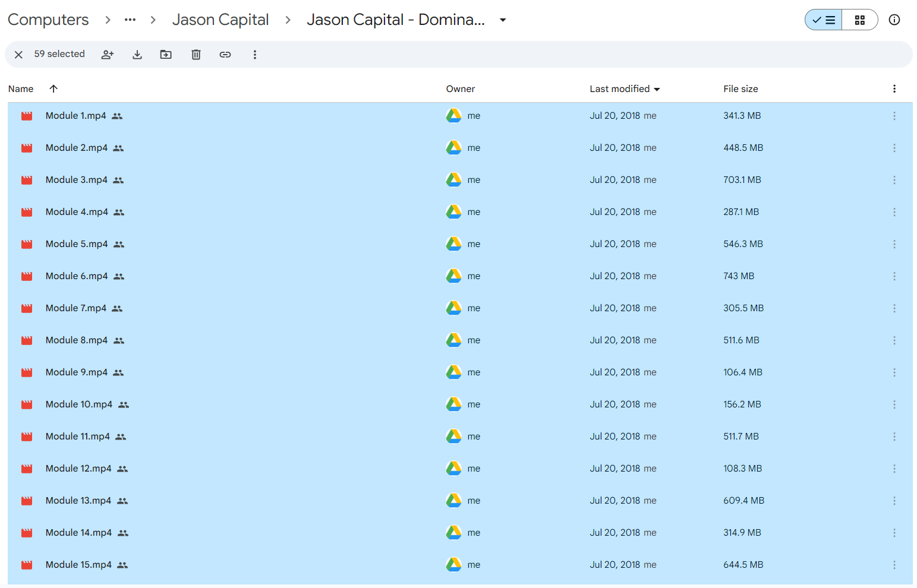Click the Drive owner icon for Module 5.mp4
The height and width of the screenshot is (588, 917).
coord(454,244)
